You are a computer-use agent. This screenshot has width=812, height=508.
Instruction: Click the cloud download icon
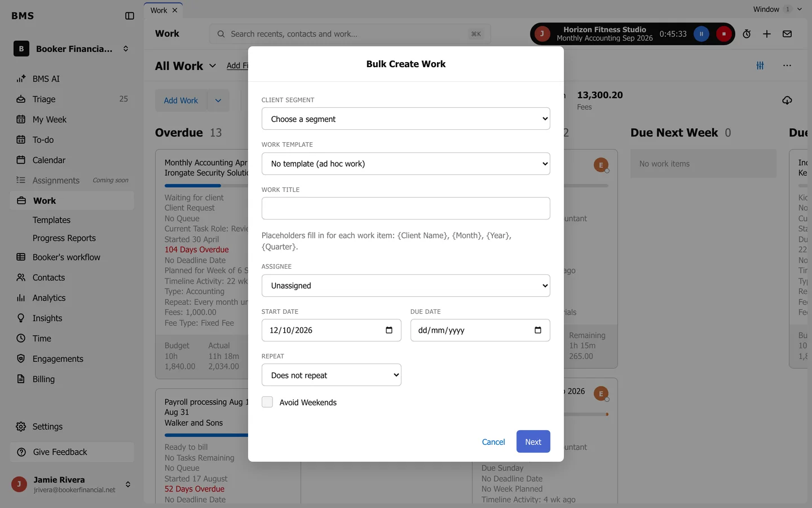point(787,100)
